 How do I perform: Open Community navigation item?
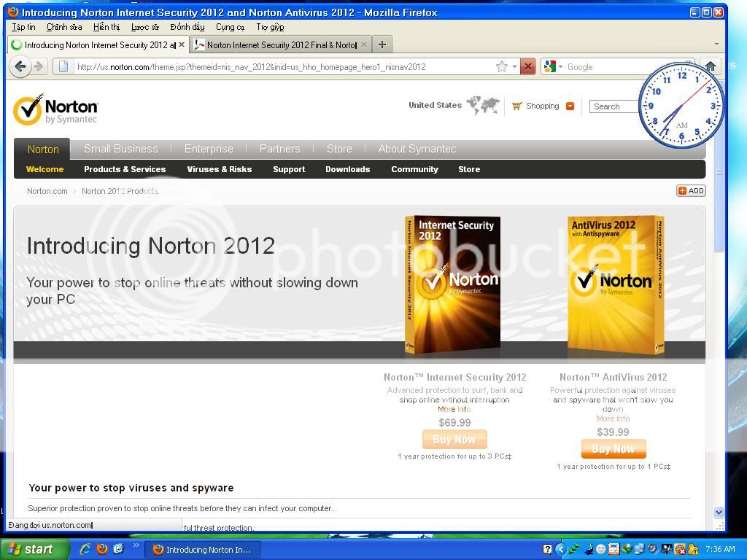[414, 169]
